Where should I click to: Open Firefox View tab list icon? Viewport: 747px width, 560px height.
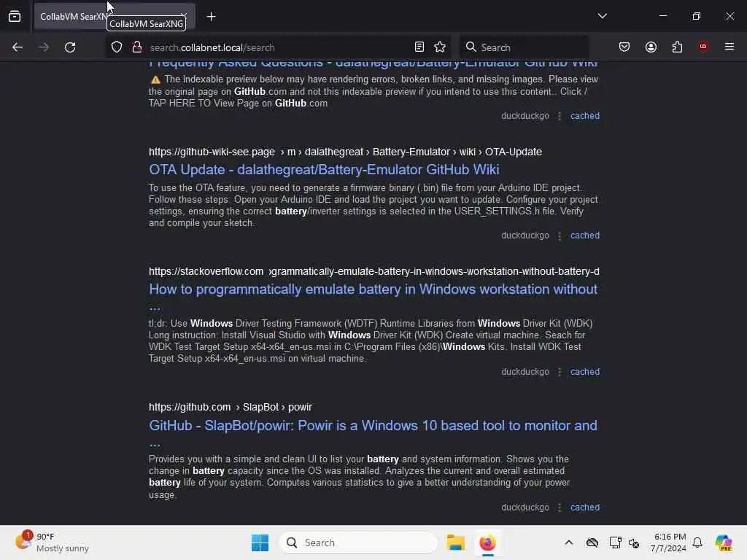click(15, 17)
